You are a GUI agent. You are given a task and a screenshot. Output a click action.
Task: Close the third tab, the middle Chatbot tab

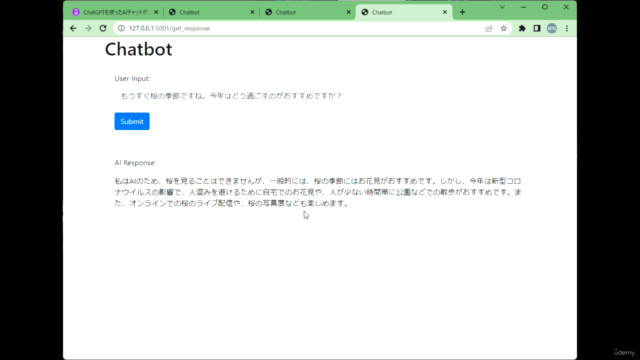[x=349, y=12]
